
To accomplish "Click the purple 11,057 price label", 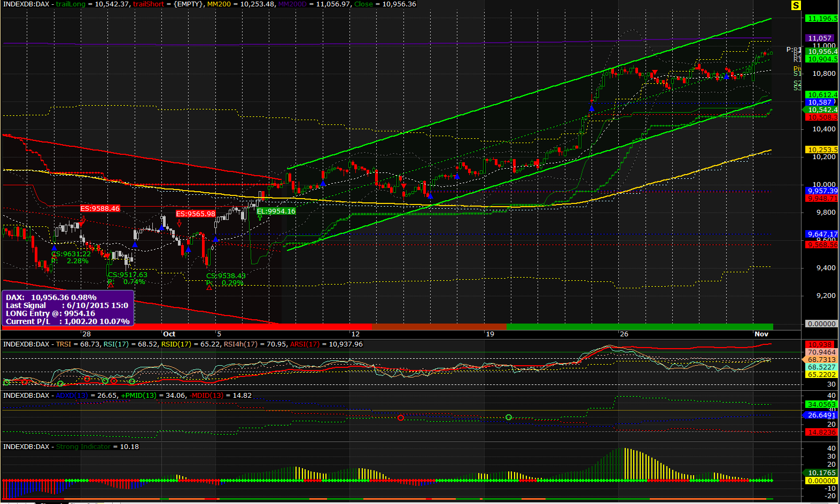I will click(820, 38).
